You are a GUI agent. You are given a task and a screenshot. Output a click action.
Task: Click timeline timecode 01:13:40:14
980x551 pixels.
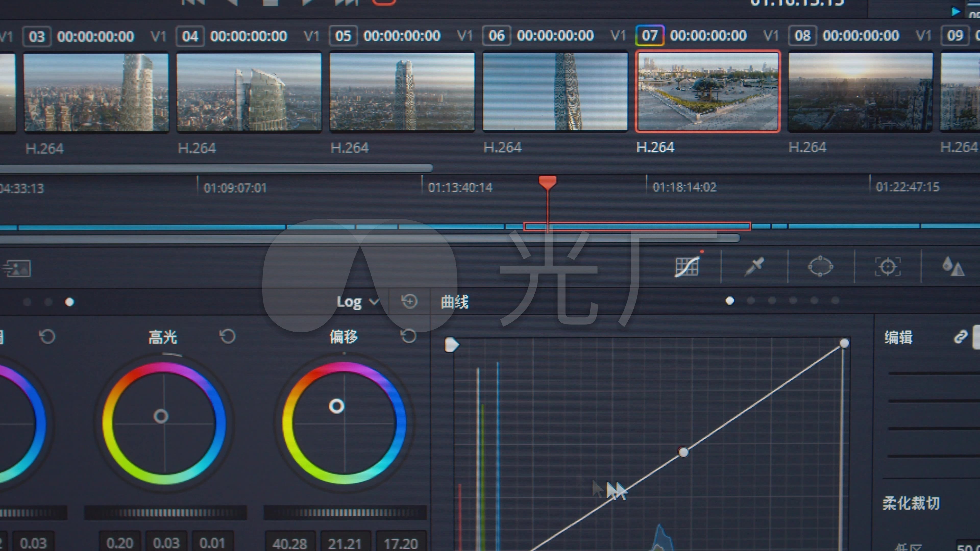coord(460,187)
